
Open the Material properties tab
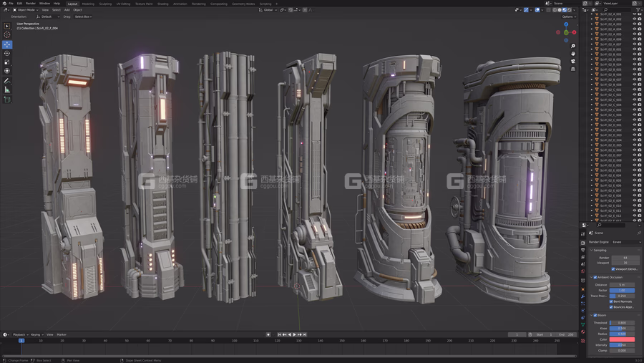click(582, 331)
